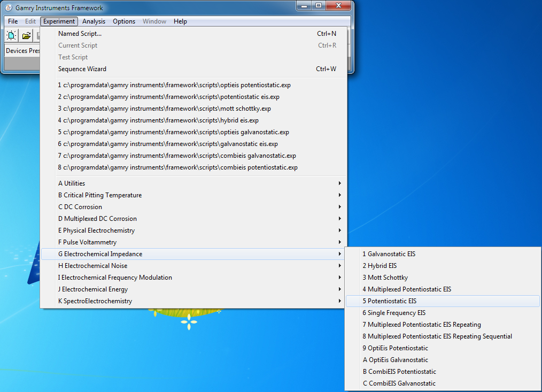
Task: Open recent script hybrid eis.exp
Action: (x=193, y=120)
